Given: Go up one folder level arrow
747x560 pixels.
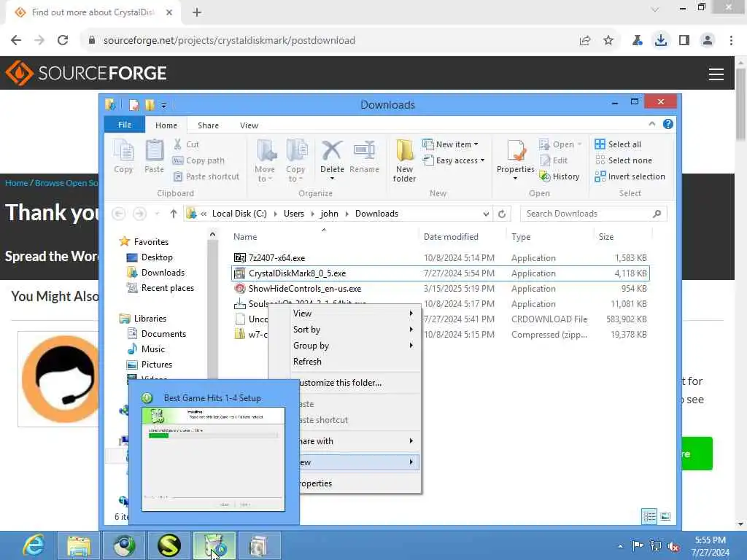Looking at the screenshot, I should (x=174, y=214).
